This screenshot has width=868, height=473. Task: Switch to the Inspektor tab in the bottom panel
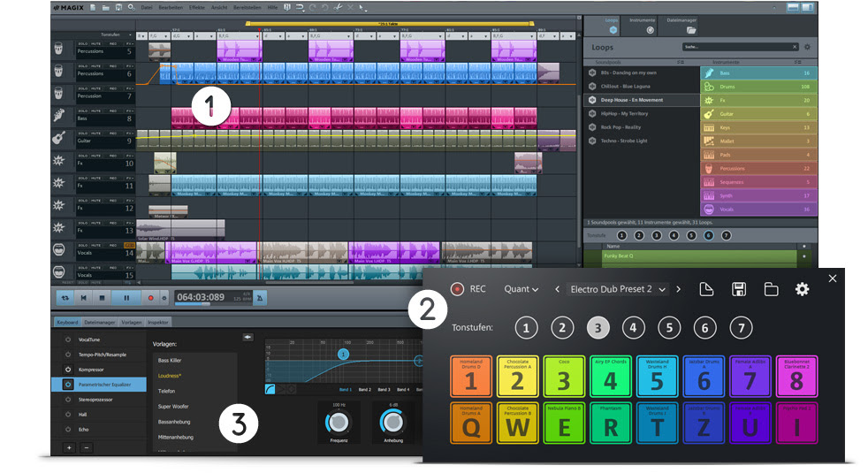(157, 322)
